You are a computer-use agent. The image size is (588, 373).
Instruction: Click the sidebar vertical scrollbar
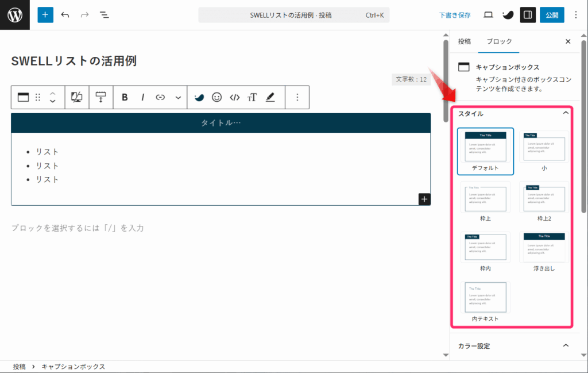[x=584, y=127]
